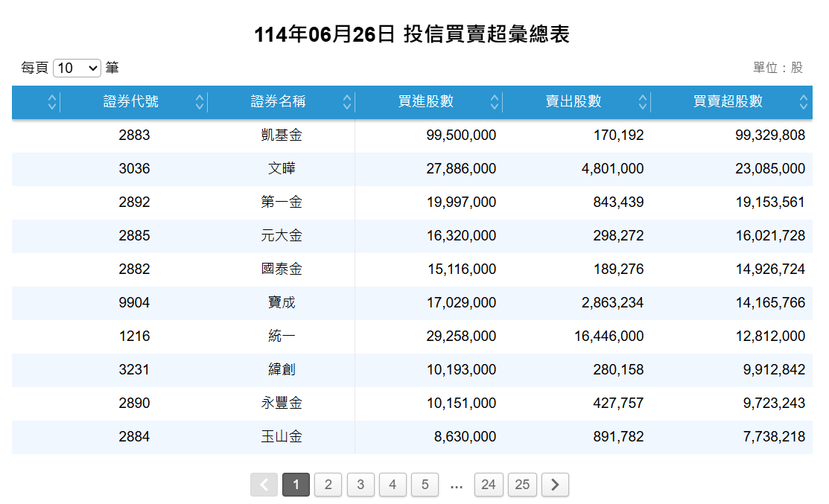
Task: Jump to last page 25
Action: (522, 485)
